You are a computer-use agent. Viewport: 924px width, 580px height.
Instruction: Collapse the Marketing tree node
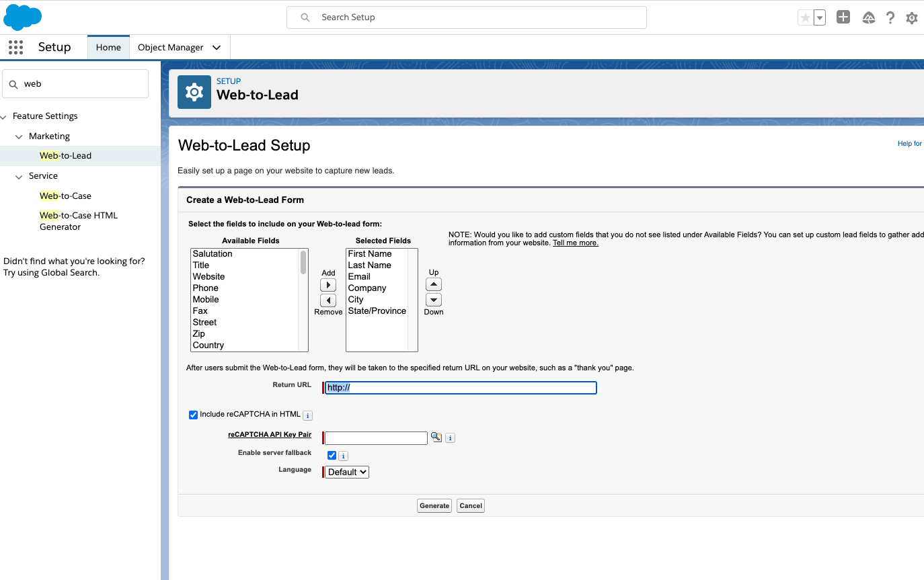pyautogui.click(x=19, y=136)
